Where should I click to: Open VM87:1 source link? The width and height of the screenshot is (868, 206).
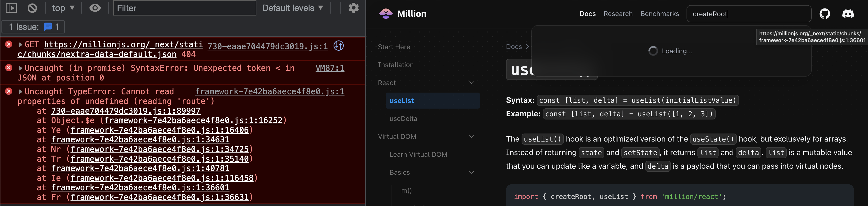tap(330, 68)
